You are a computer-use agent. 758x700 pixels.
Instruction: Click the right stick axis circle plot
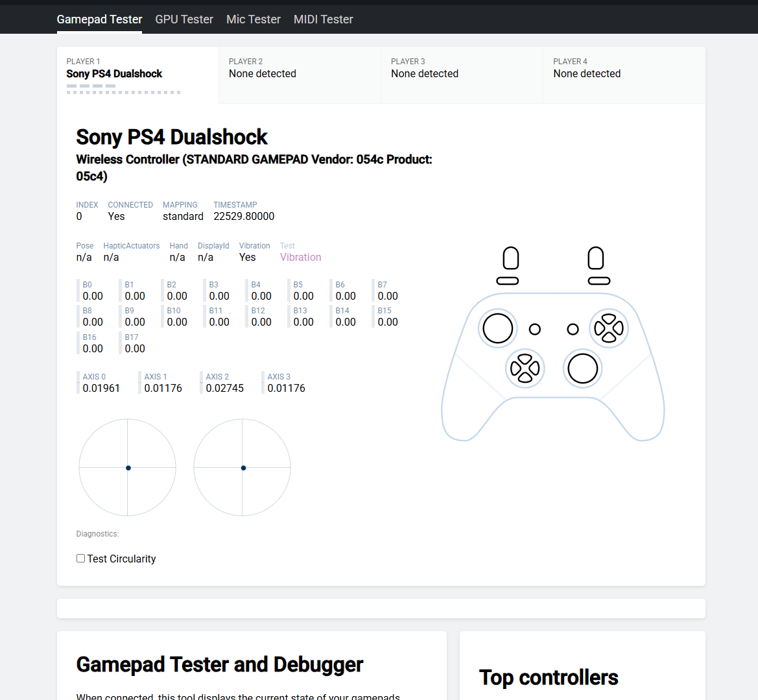[243, 467]
